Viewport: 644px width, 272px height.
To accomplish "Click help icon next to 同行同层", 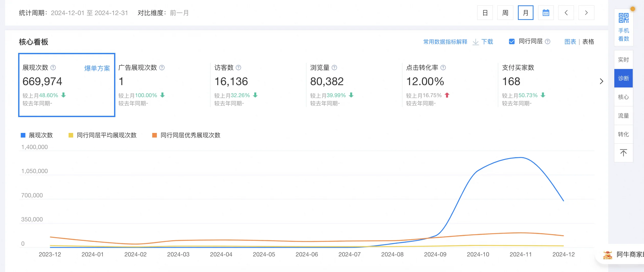I will click(x=548, y=42).
